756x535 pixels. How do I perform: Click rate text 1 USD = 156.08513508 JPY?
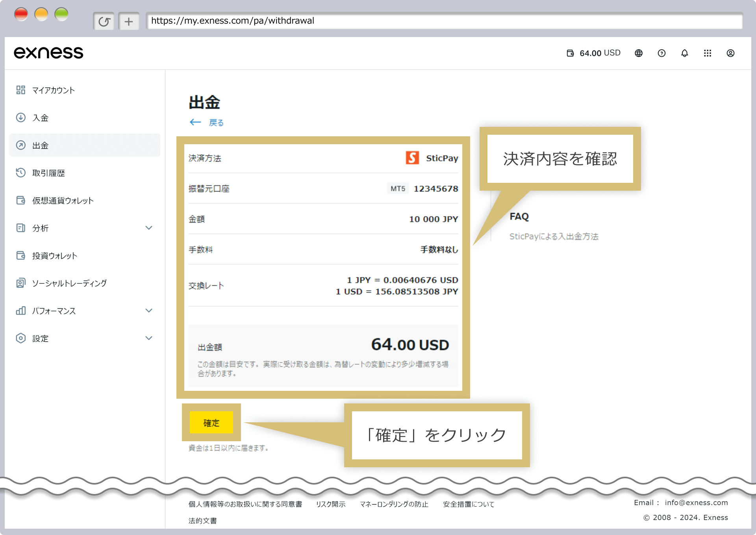(x=397, y=292)
